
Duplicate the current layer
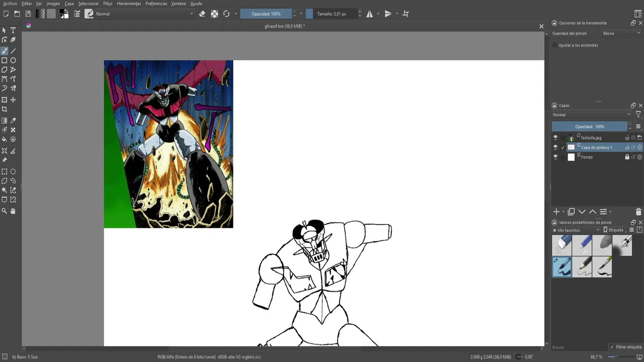click(x=571, y=212)
